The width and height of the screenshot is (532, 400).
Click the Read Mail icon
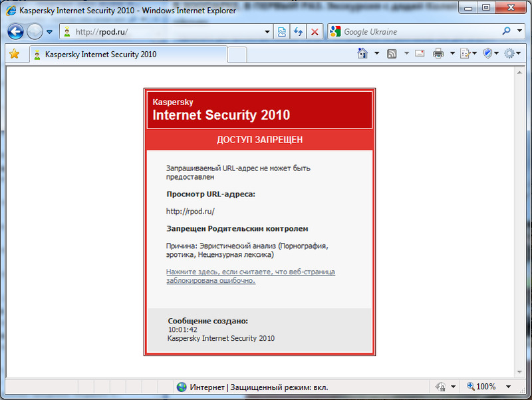tap(420, 53)
